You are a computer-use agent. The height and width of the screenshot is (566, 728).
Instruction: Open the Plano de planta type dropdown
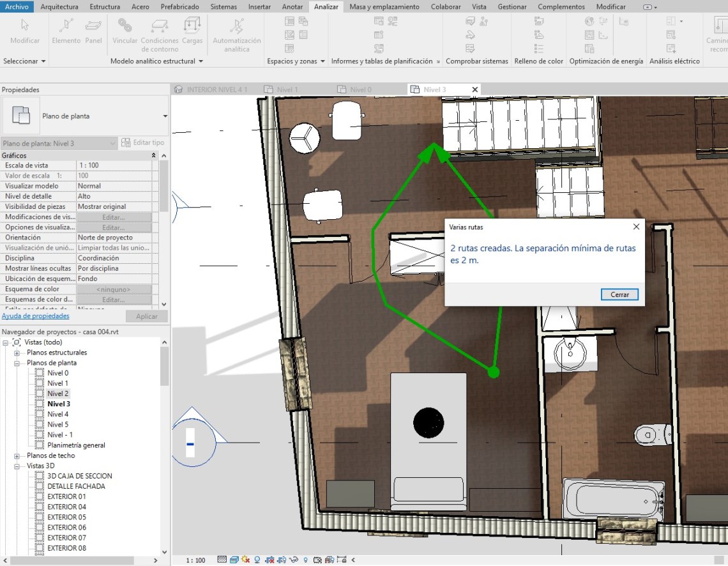(165, 116)
